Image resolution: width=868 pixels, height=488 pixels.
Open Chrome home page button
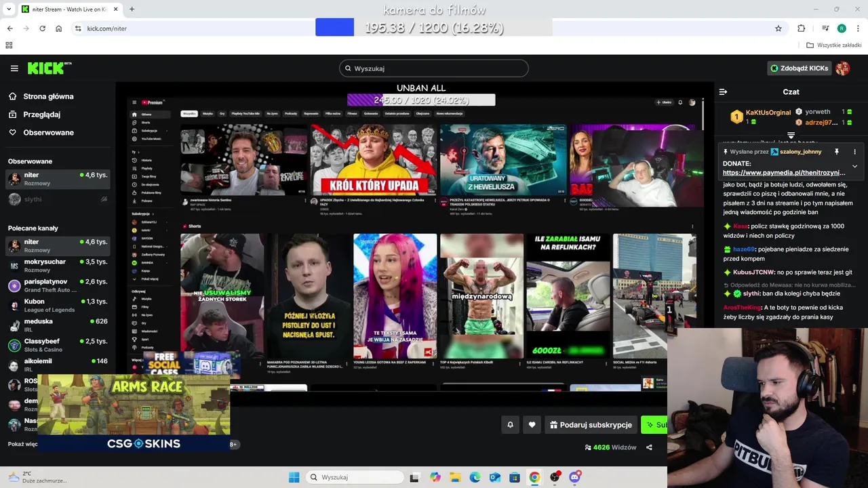tap(58, 28)
